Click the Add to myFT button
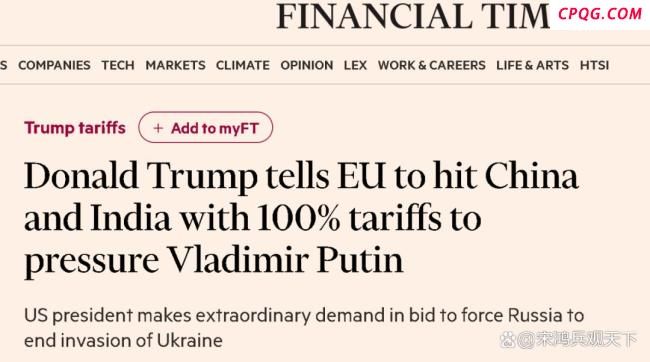This screenshot has height=362, width=650. coord(206,127)
